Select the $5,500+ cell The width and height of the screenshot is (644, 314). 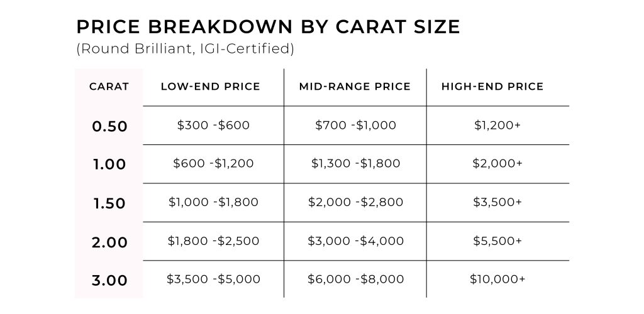coord(497,241)
